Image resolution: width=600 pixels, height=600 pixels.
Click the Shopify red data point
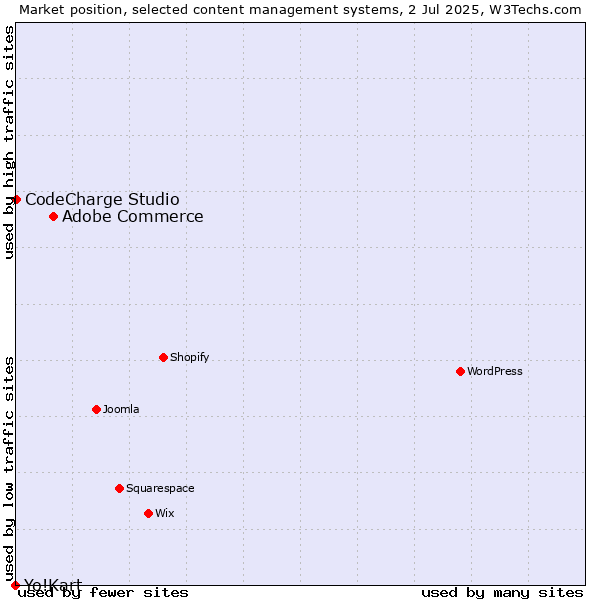click(x=163, y=357)
